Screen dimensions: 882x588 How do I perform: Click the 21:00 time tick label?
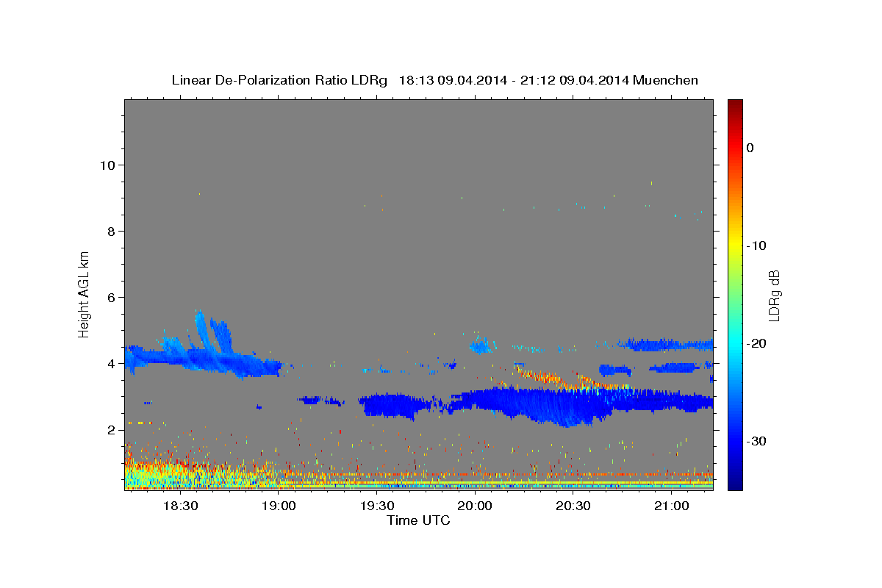(x=671, y=506)
